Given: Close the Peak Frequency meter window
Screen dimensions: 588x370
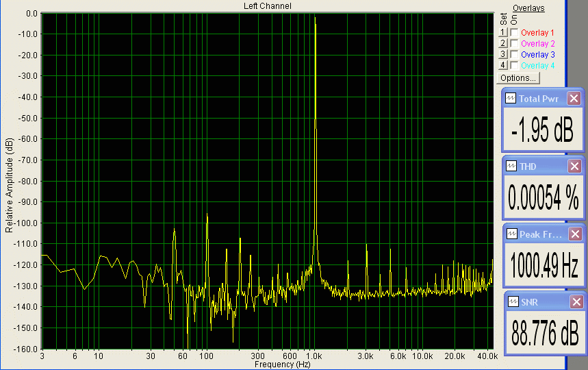Looking at the screenshot, I should click(575, 234).
